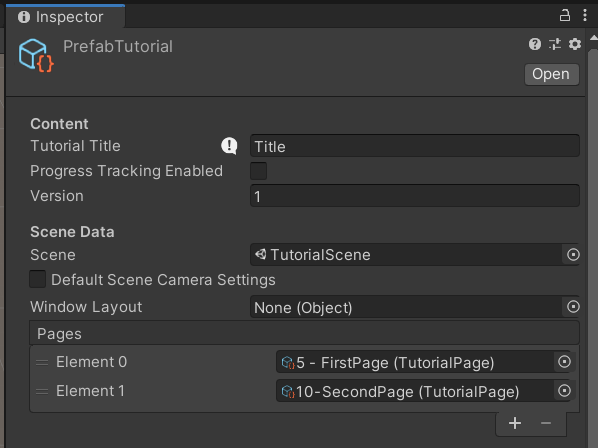Open object picker for Element 0 page
The height and width of the screenshot is (448, 598).
(x=564, y=361)
